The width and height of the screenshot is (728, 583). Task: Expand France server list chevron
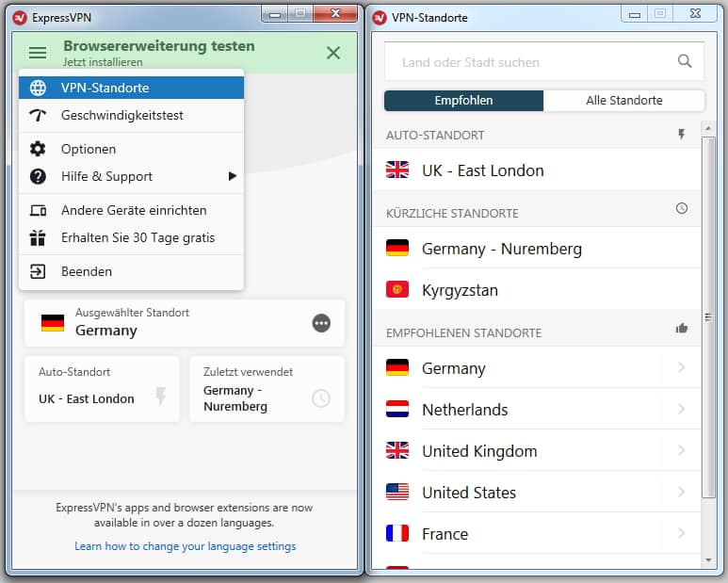tap(681, 533)
